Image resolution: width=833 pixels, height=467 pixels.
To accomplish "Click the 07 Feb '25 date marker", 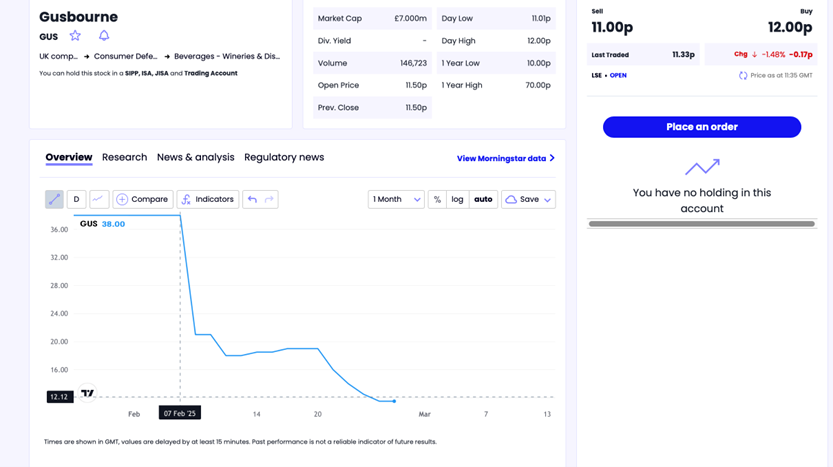I will (180, 413).
